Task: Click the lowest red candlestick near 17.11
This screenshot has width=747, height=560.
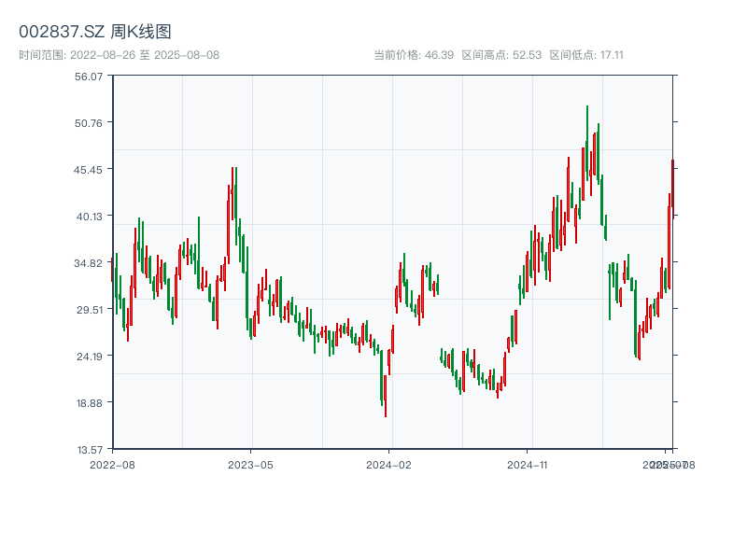Action: 386,396
